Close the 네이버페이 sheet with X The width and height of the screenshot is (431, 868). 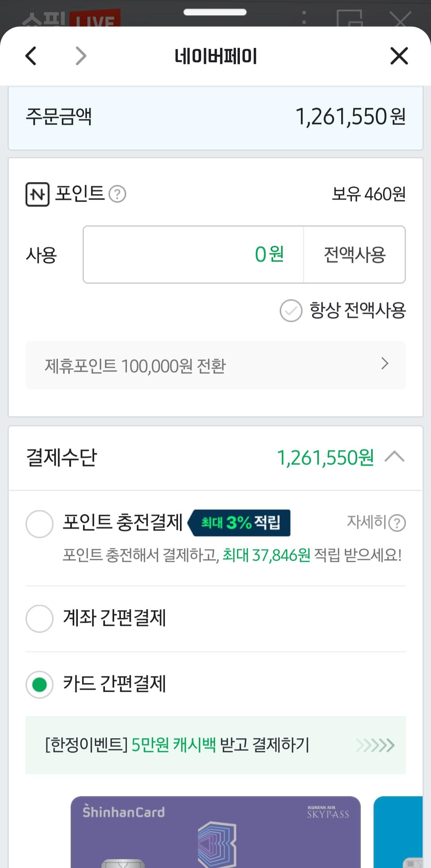[x=399, y=56]
